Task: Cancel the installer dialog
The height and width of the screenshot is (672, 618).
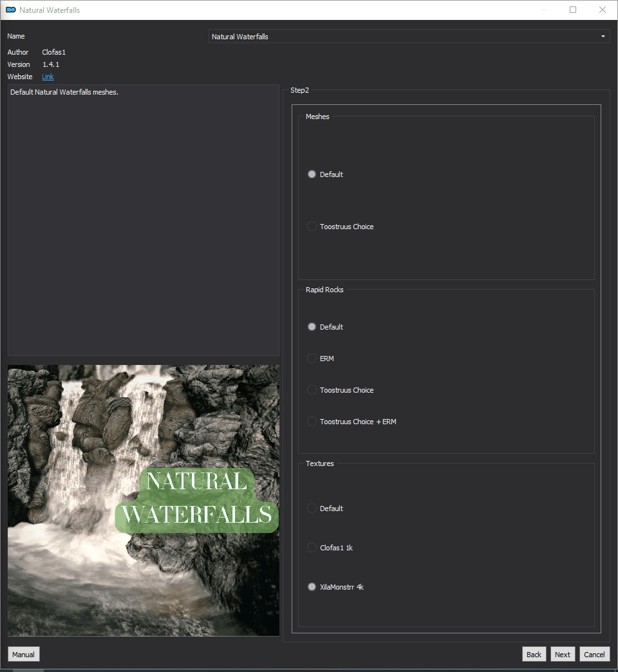Action: [594, 655]
